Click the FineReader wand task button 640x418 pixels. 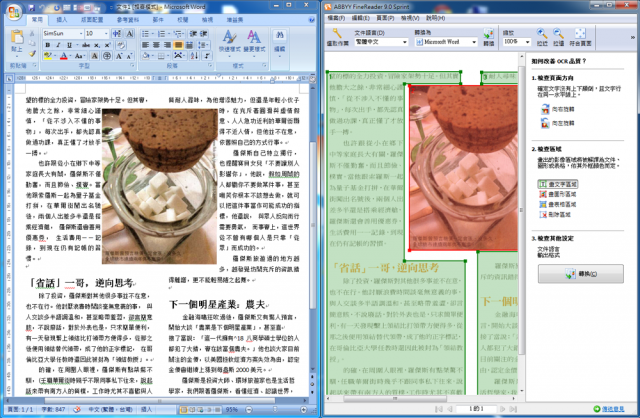point(337,37)
